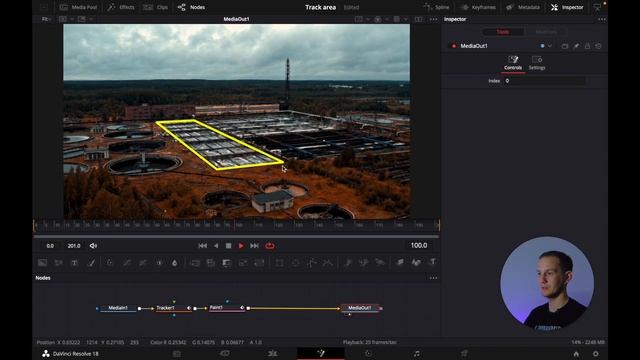Open the Controls tab in Inspector
Screen dimensions: 640x360
point(513,63)
